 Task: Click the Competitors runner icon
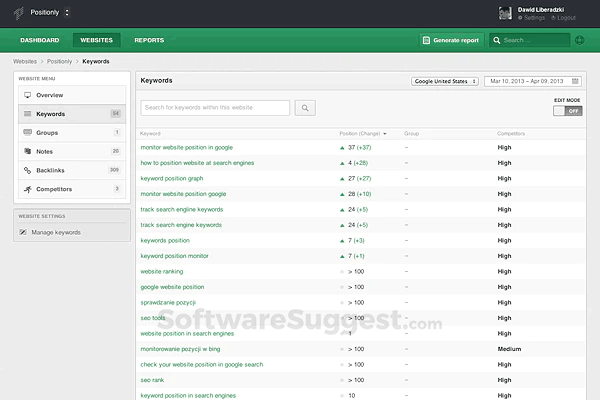27,188
